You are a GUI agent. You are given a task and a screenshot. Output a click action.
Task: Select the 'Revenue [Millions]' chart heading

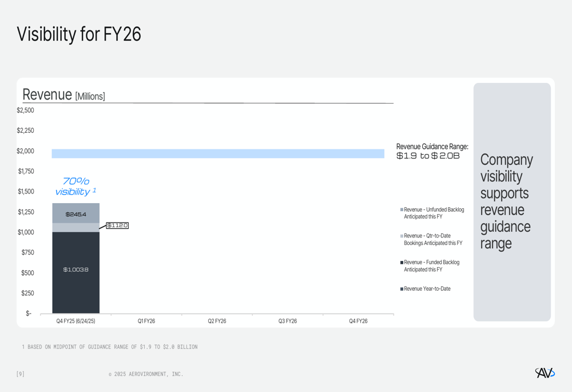[64, 94]
